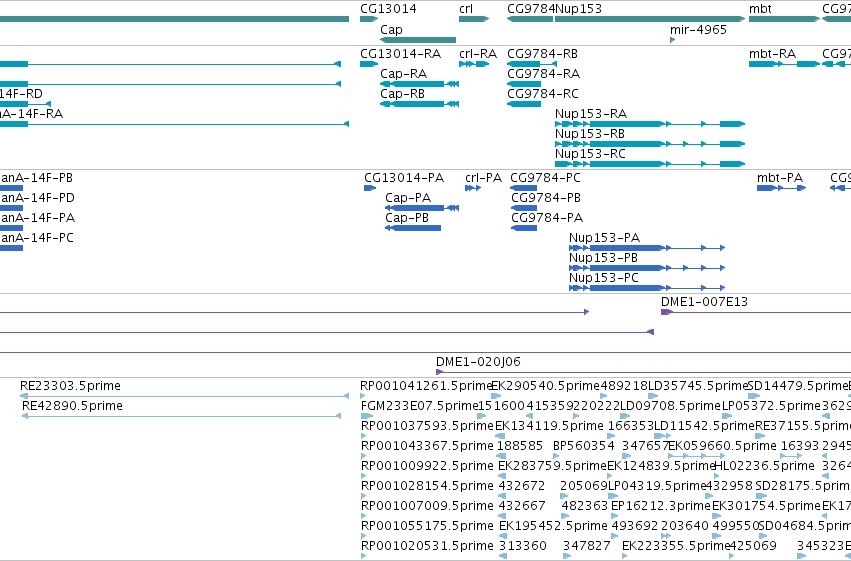
Task: Select transcript CG9784-RC label
Action: pos(543,94)
